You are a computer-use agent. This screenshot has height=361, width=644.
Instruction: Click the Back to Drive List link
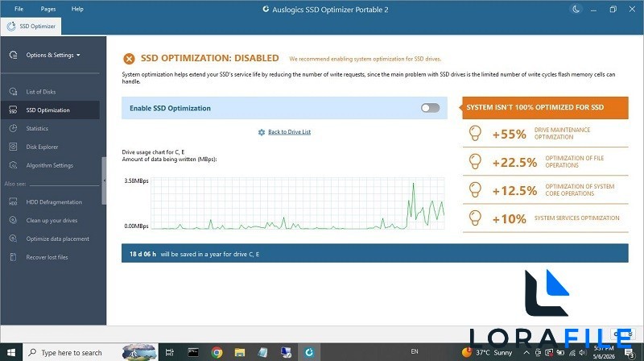(289, 132)
